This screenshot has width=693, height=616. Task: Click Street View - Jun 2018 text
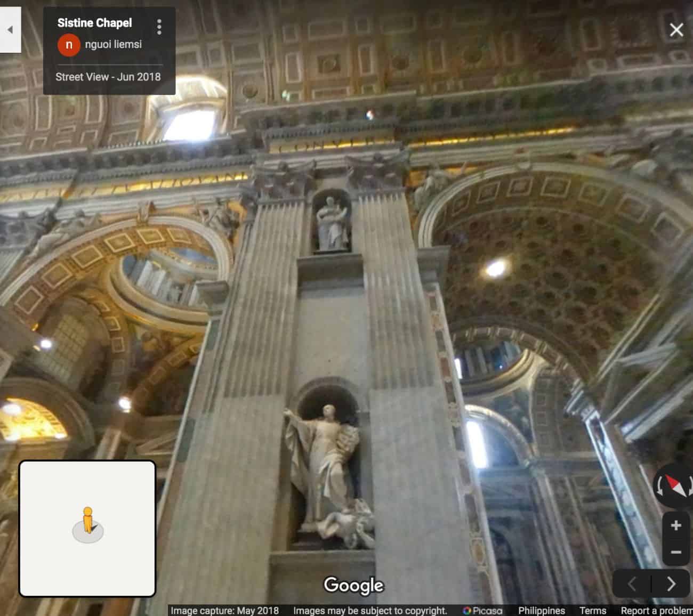click(x=108, y=77)
